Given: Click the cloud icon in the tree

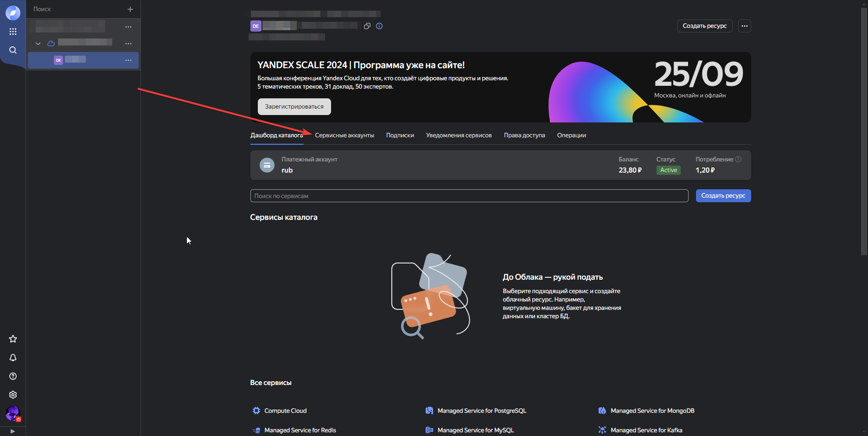Looking at the screenshot, I should [x=51, y=44].
